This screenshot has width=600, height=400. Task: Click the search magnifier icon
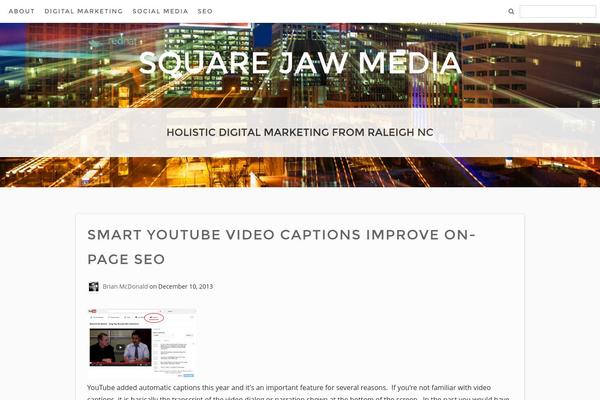[511, 11]
